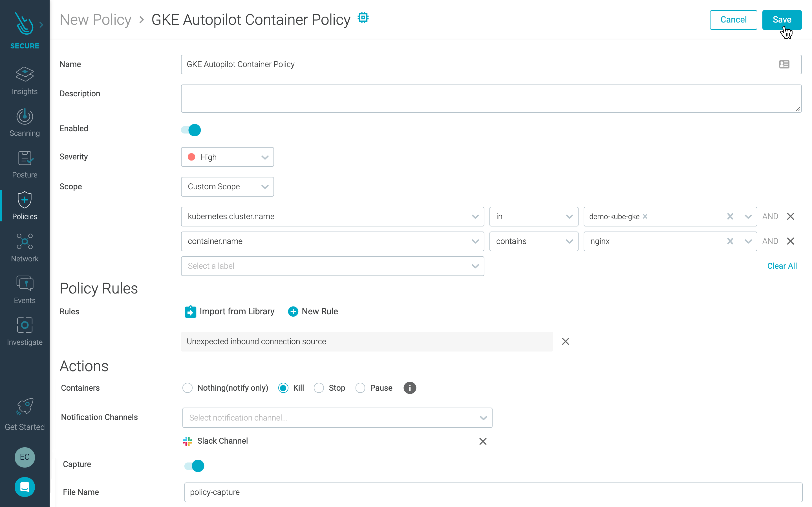Click the Investigate section icon
This screenshot has height=507, width=812.
[24, 325]
